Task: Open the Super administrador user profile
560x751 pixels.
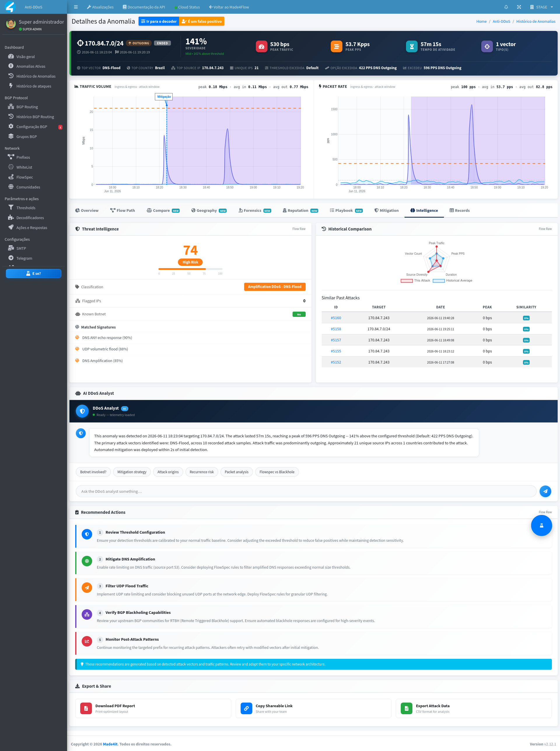Action: [x=41, y=22]
